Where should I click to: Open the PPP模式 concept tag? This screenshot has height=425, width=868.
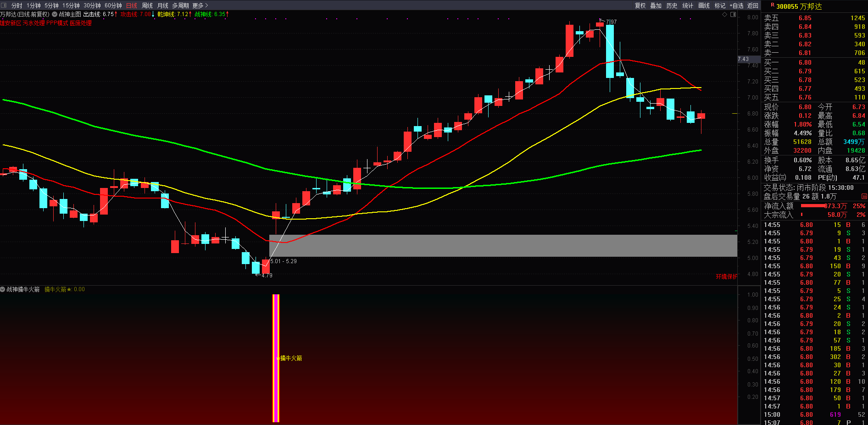click(x=57, y=23)
